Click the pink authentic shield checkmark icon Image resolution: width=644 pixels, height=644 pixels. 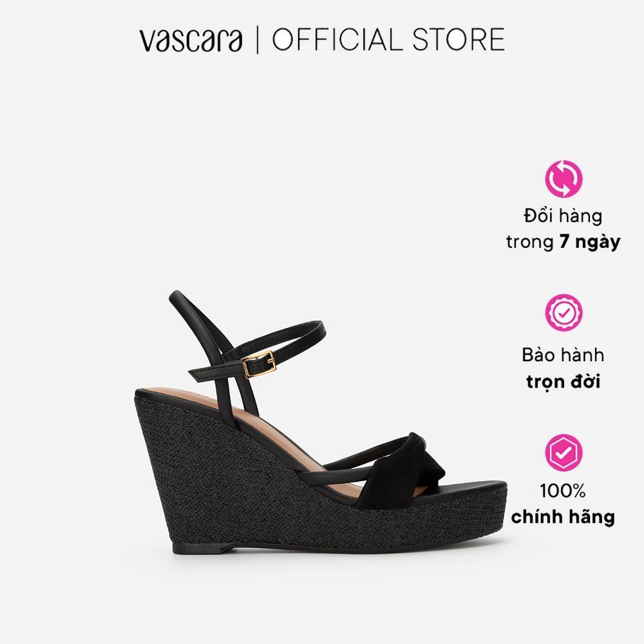563,452
